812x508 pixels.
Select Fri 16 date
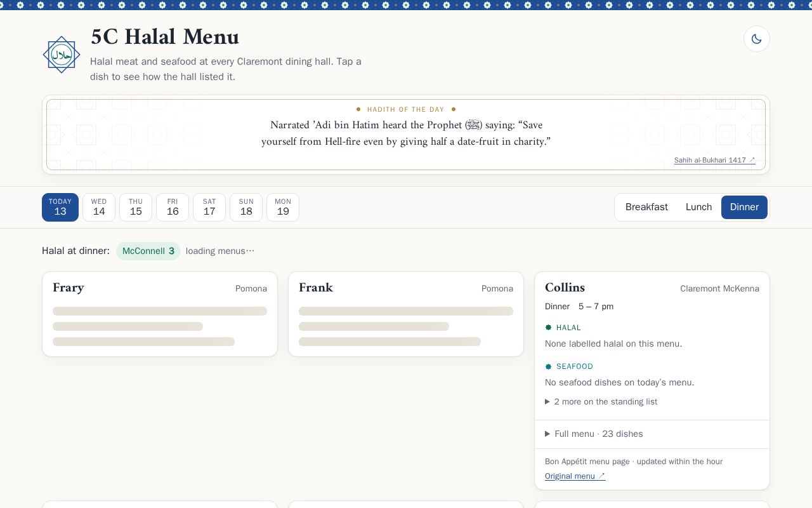coord(173,207)
